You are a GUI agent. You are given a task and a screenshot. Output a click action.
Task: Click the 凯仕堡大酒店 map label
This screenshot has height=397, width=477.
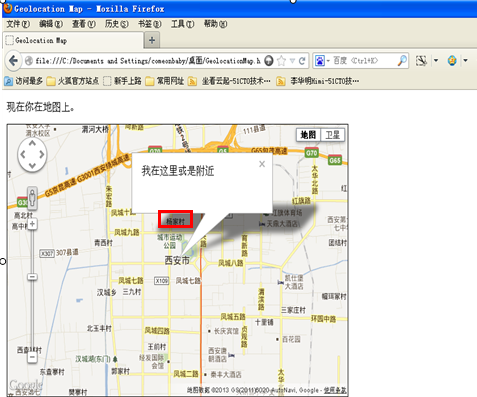point(294,282)
